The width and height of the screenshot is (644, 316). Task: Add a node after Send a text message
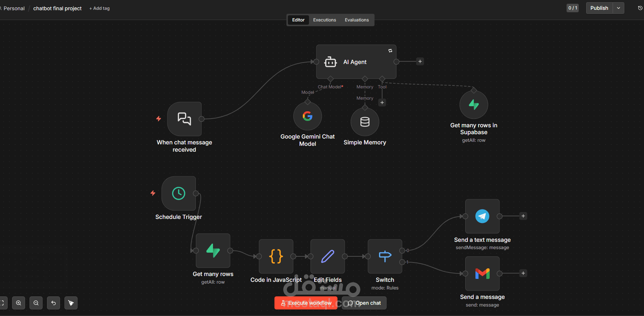coord(523,216)
